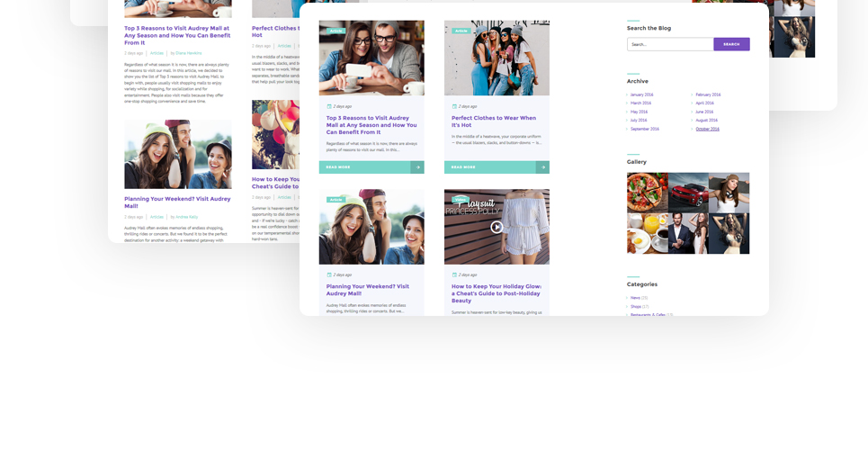Open the pizza photo in Gallery
The width and height of the screenshot is (868, 450).
(x=647, y=193)
